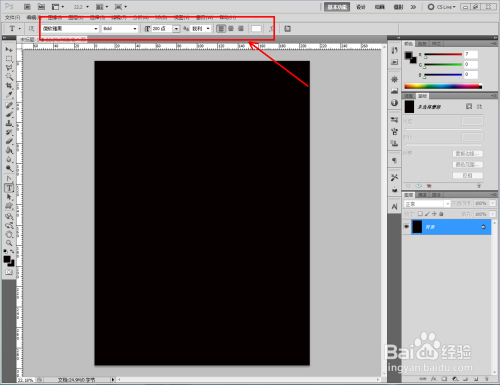Switch to the Channels tab
This screenshot has height=385, width=500.
[422, 195]
